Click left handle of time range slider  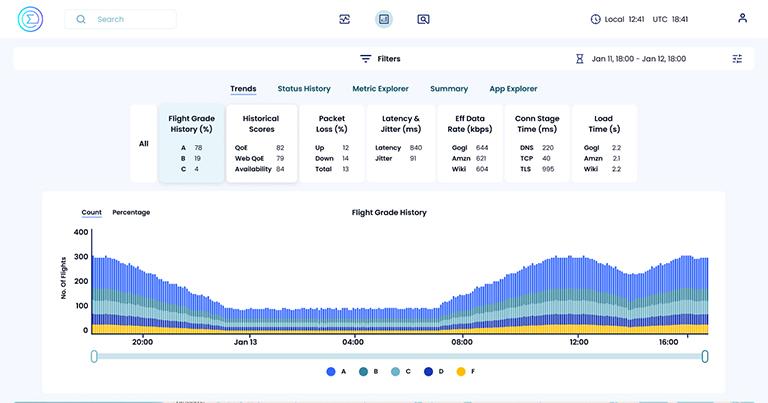pos(94,356)
